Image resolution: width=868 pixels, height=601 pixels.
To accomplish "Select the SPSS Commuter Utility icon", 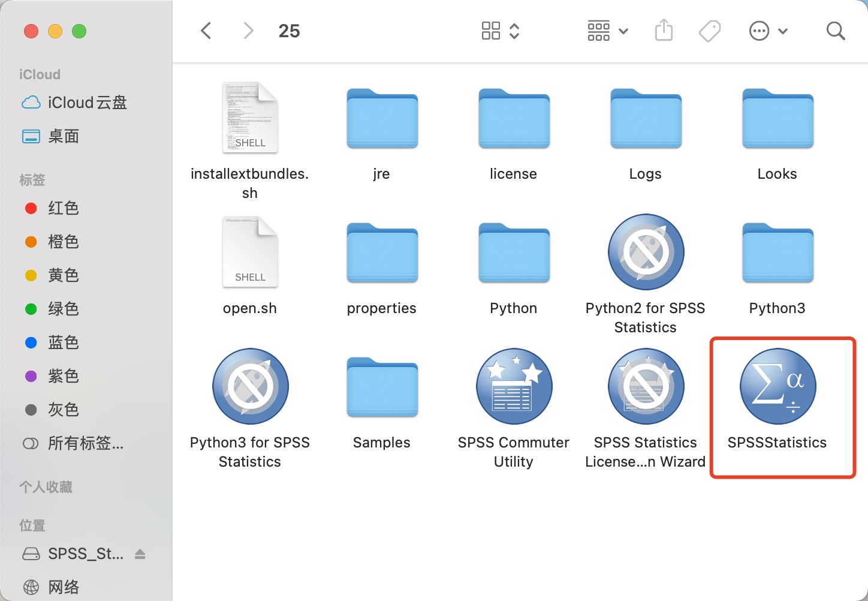I will 514,386.
